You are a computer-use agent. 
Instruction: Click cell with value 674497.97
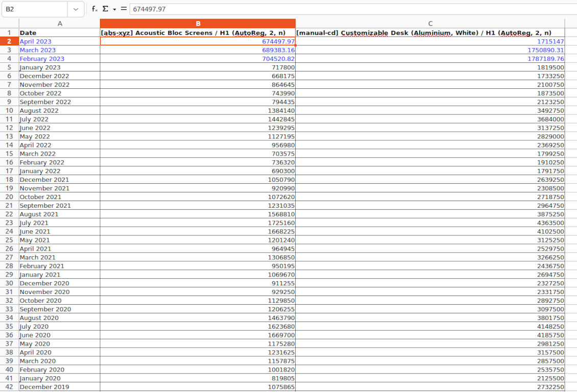(198, 41)
